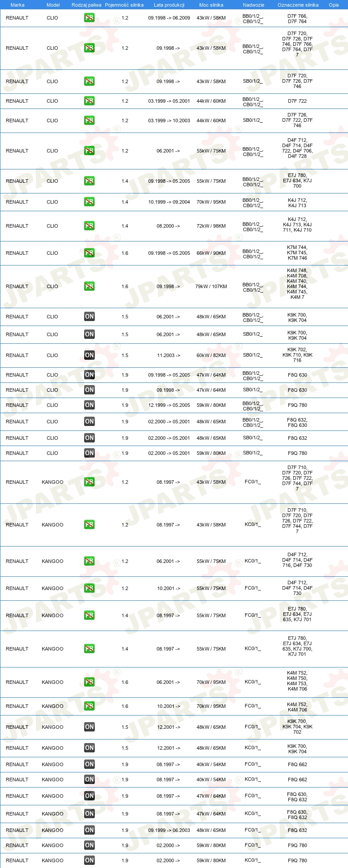Select the power value 66kW / 90KM
348x868 pixels.
[211, 253]
